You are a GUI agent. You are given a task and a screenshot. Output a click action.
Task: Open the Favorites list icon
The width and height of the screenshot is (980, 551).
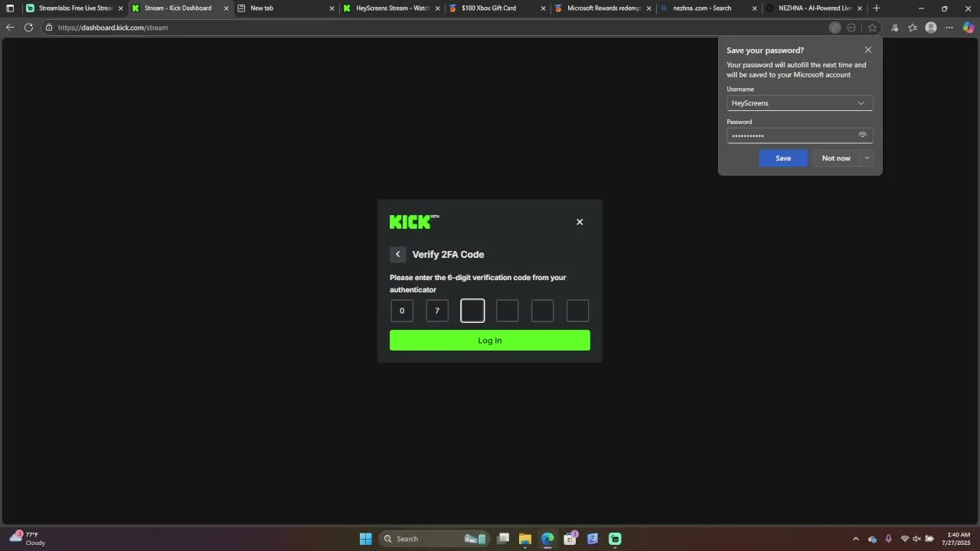point(913,28)
